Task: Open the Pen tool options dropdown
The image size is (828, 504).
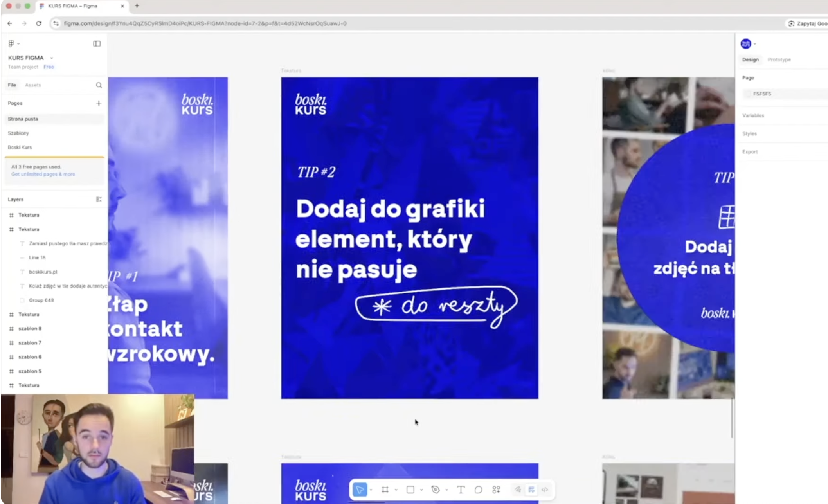Action: point(446,490)
